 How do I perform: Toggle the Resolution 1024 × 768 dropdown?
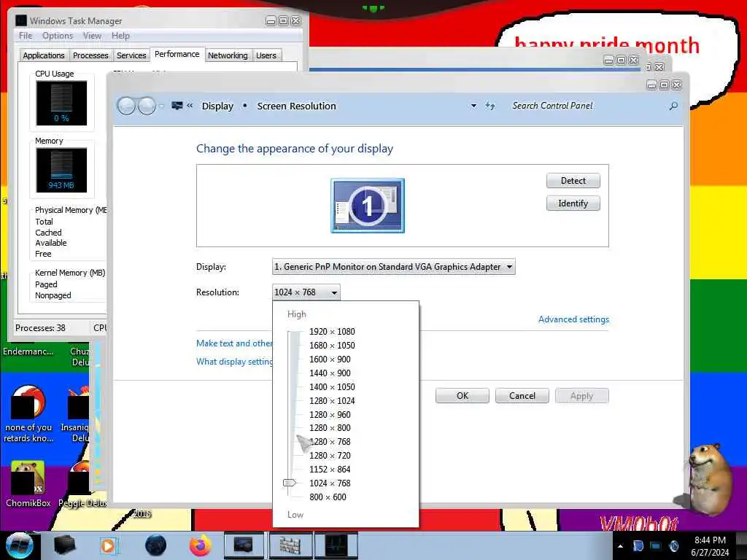tap(306, 292)
